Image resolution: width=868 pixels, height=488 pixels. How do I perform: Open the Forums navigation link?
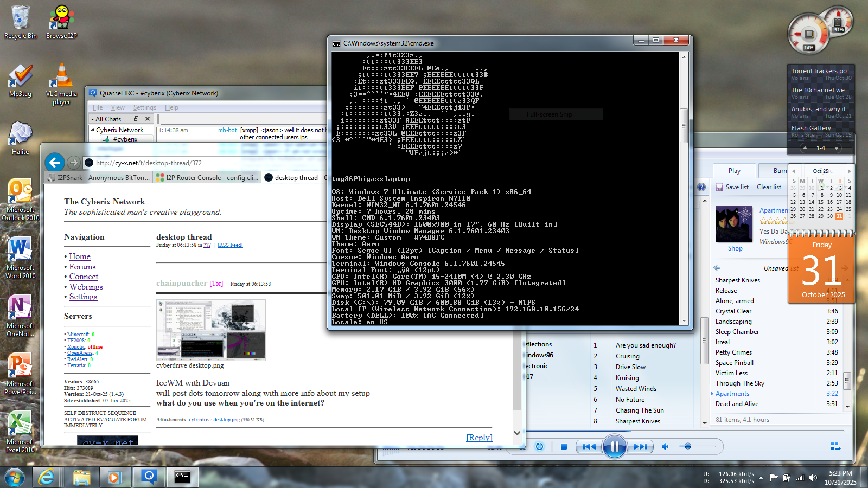82,267
